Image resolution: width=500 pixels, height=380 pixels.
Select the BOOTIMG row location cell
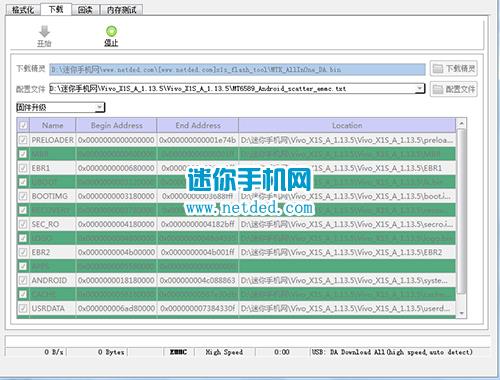(347, 196)
